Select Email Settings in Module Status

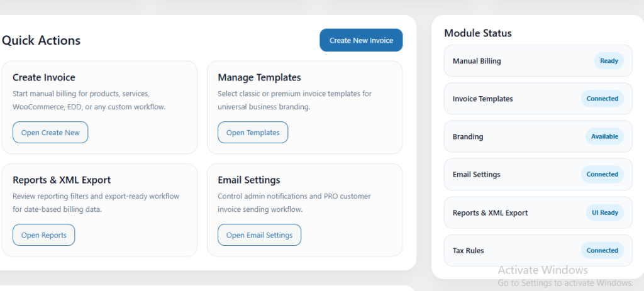tap(538, 175)
